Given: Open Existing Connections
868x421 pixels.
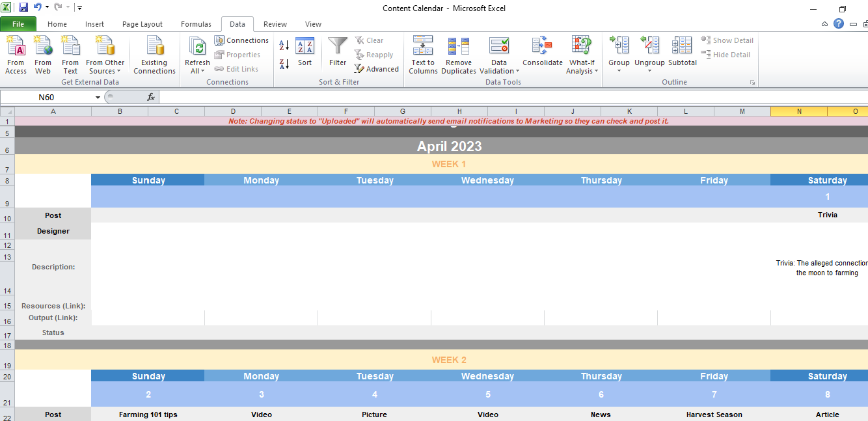Looking at the screenshot, I should [155, 55].
